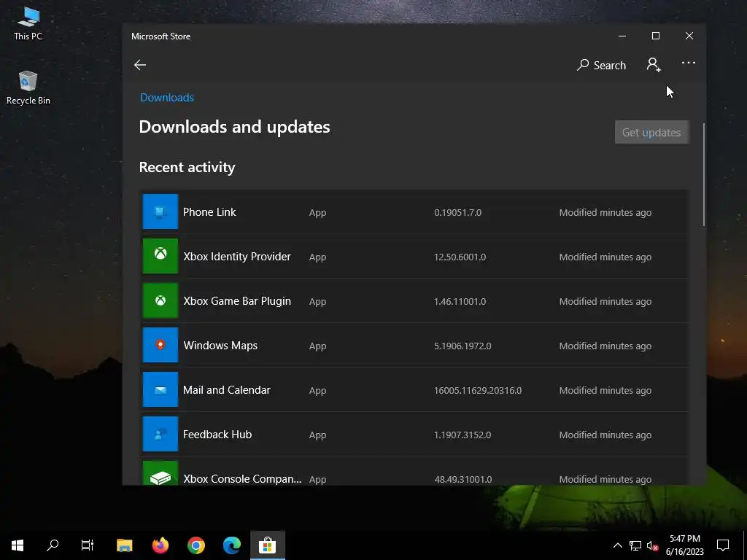This screenshot has height=560, width=747.
Task: Select the Xbox Identity Provider name
Action: 237,257
